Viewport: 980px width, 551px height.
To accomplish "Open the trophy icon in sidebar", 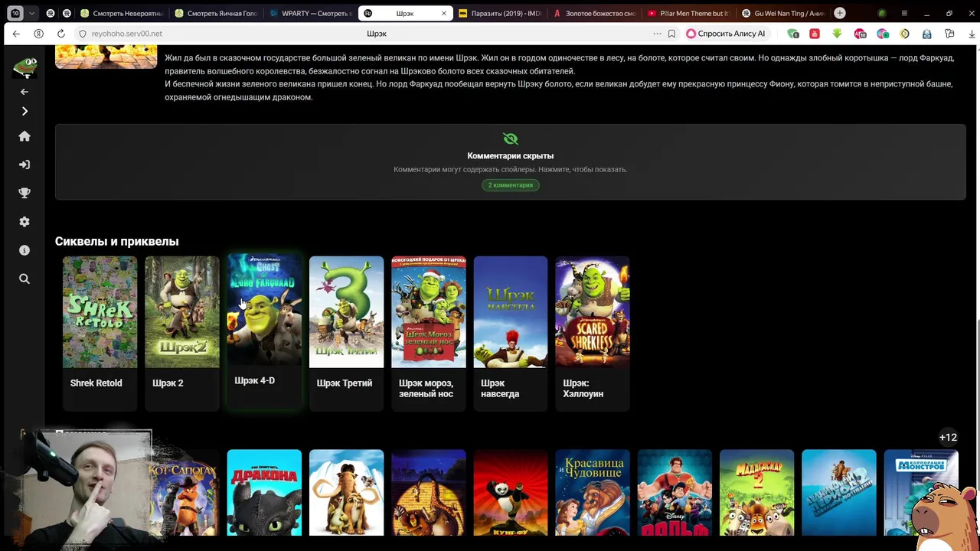I will point(24,193).
